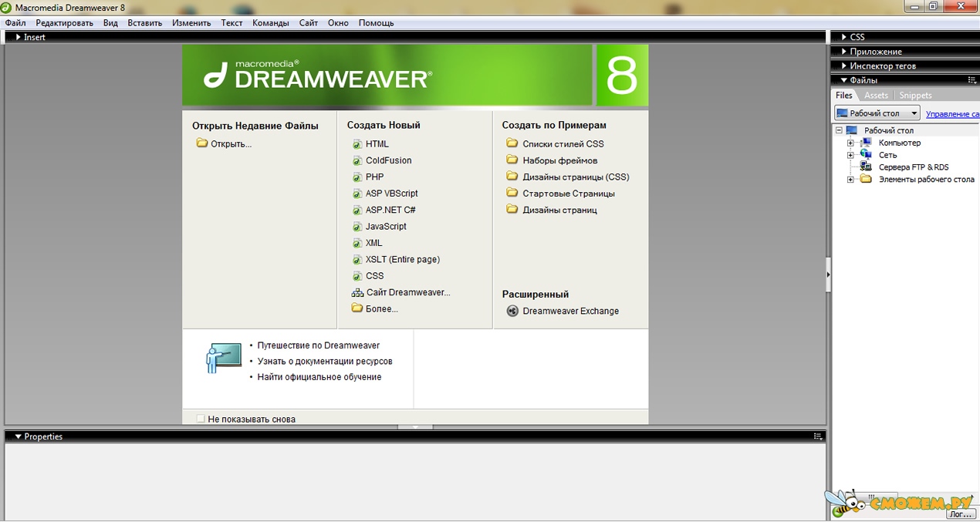Open the Изменить menu
The width and height of the screenshot is (980, 522).
191,23
